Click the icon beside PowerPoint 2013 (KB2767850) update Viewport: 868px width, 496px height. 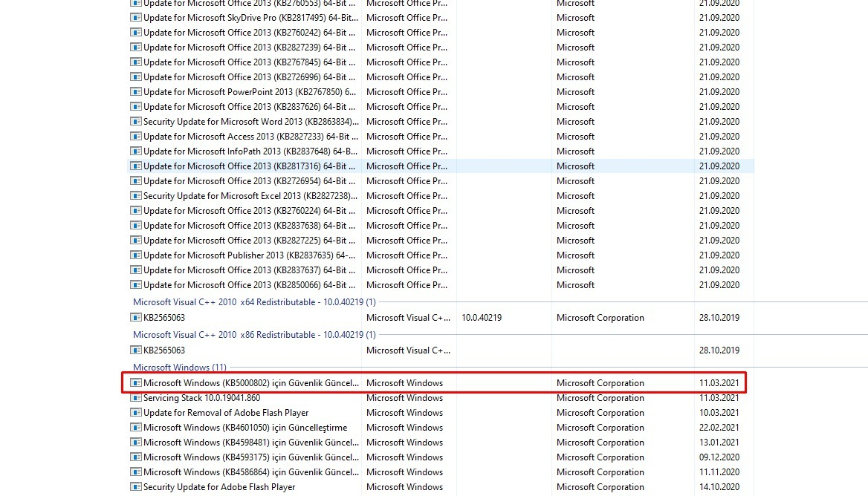point(135,92)
